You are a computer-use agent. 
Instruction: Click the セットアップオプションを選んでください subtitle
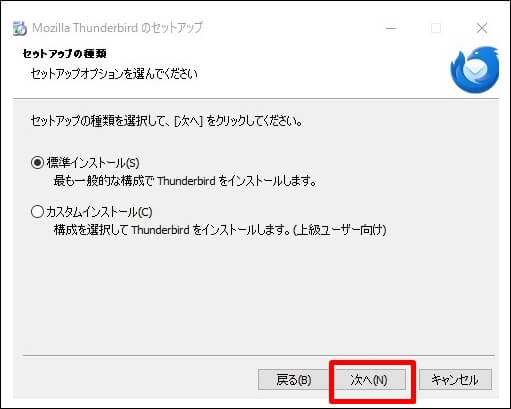pyautogui.click(x=114, y=73)
